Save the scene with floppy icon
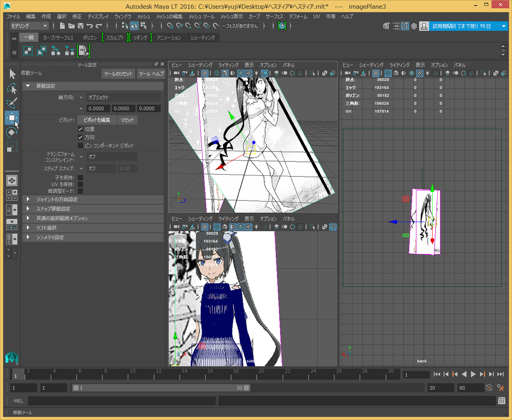This screenshot has width=512, height=420. coord(80,26)
